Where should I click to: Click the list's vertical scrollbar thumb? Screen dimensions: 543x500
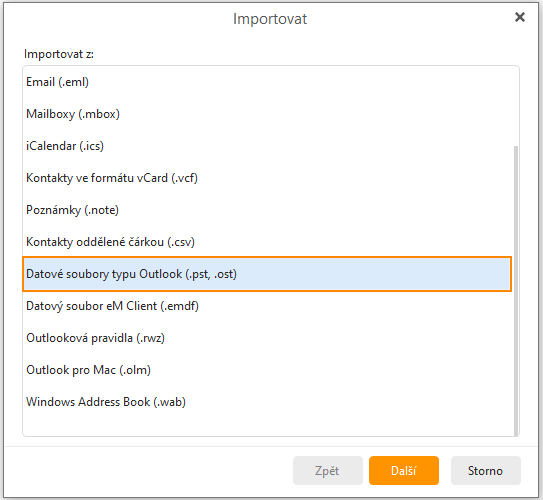click(x=516, y=291)
